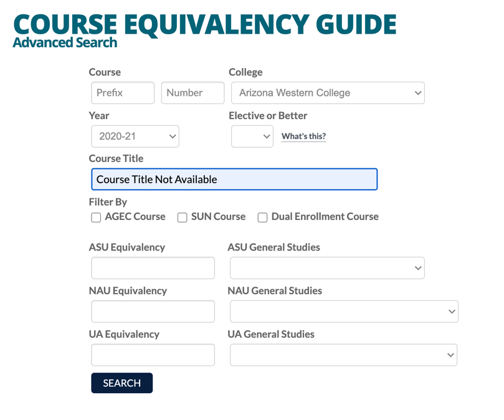Focus the UA Equivalency text box

[153, 355]
